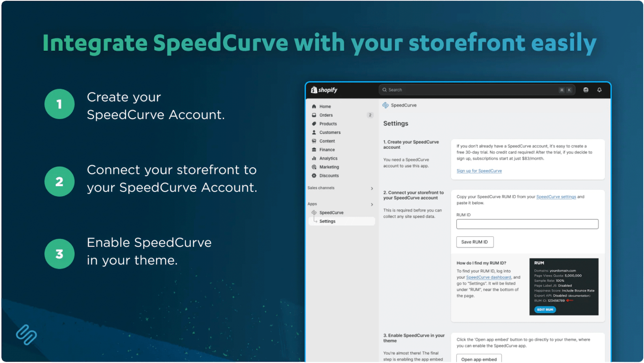The height and width of the screenshot is (363, 644).
Task: Click the Shopify logo icon
Action: [x=314, y=90]
